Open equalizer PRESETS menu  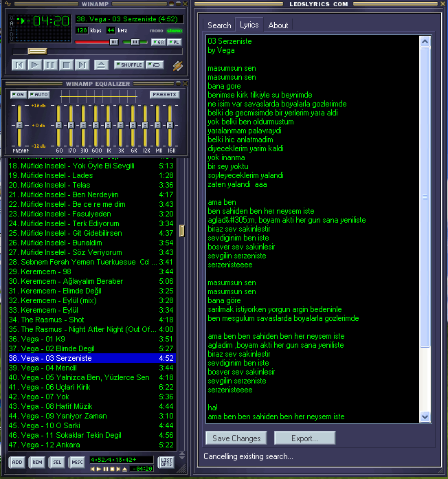coord(164,95)
